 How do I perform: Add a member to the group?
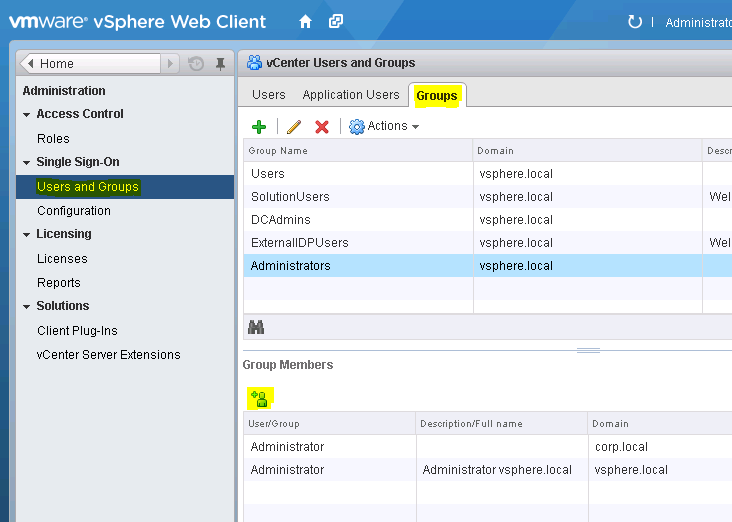pyautogui.click(x=259, y=399)
